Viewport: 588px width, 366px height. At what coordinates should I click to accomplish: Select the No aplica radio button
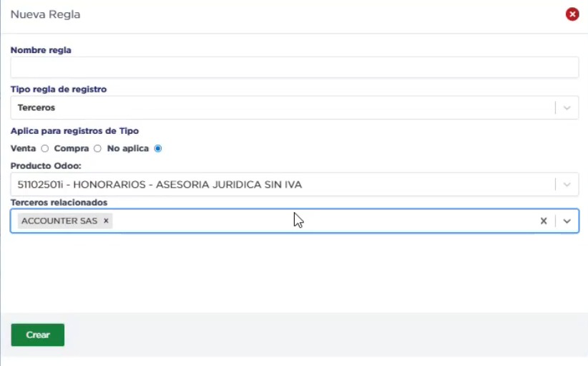[158, 149]
